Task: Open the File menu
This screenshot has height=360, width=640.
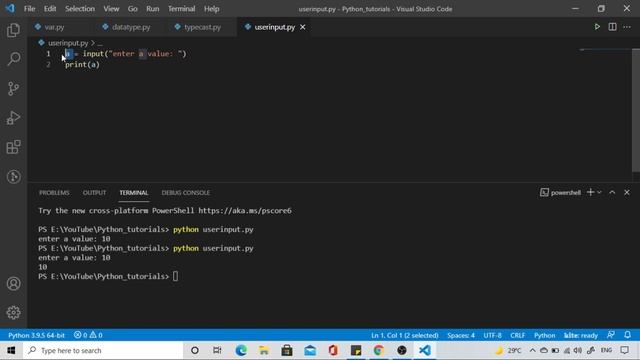Action: (x=29, y=9)
